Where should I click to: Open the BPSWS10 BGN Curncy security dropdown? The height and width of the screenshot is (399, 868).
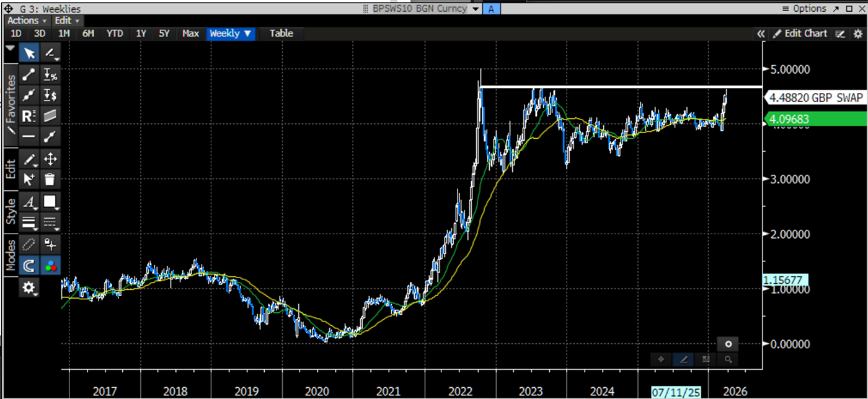[475, 9]
